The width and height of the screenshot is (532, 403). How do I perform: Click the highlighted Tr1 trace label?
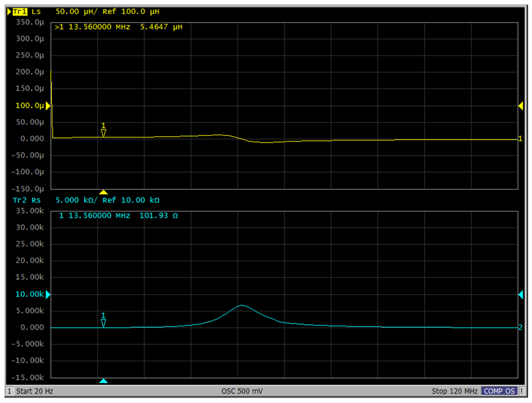pyautogui.click(x=20, y=12)
